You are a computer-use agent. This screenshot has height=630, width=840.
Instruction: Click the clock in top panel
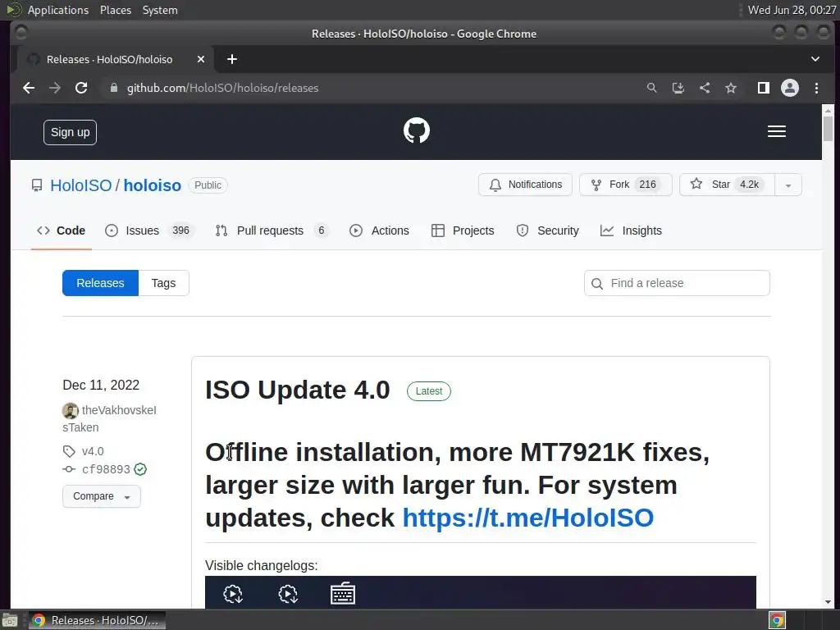[792, 10]
